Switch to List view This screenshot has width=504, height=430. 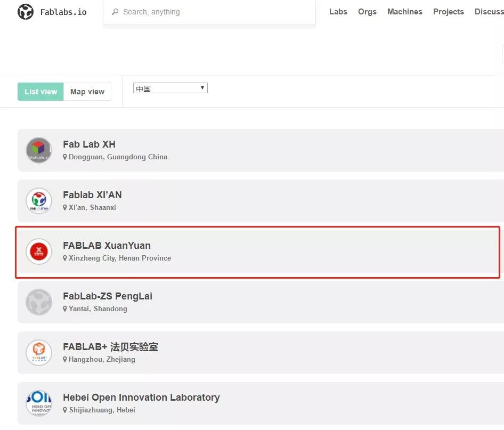click(40, 92)
